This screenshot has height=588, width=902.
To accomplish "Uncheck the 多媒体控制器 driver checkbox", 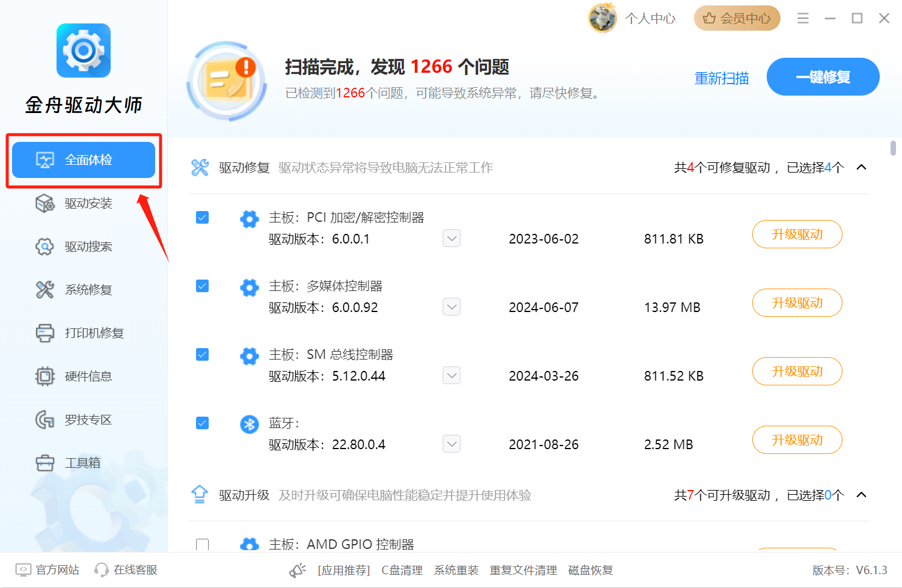I will 203,286.
